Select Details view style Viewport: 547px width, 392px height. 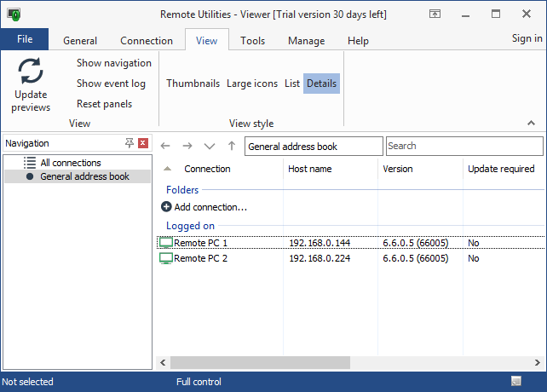click(x=321, y=84)
